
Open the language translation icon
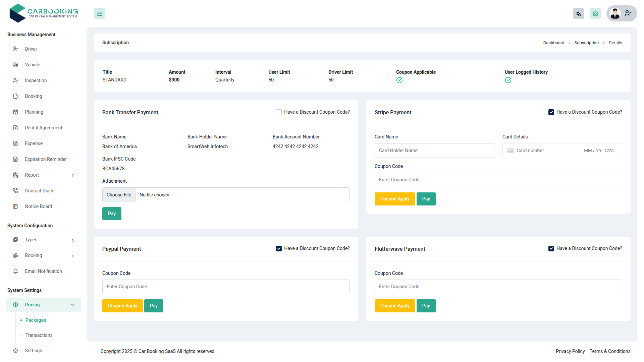[578, 13]
